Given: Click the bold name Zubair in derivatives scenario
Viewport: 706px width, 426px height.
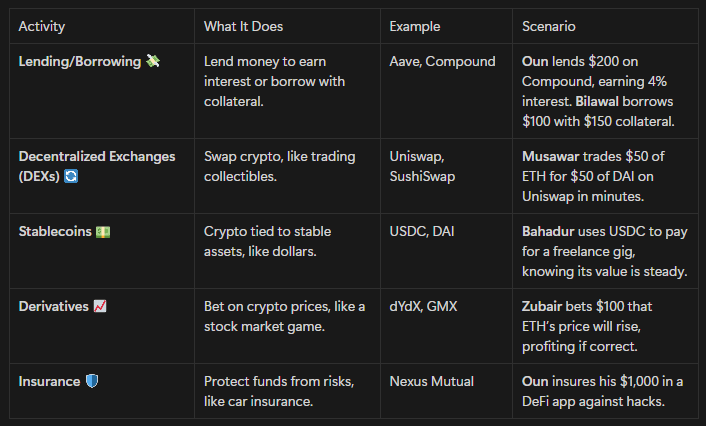Looking at the screenshot, I should (x=542, y=307).
